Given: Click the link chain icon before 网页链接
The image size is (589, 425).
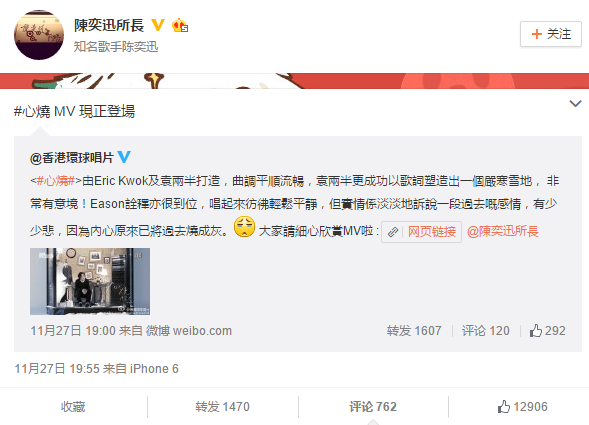Looking at the screenshot, I should 393,232.
